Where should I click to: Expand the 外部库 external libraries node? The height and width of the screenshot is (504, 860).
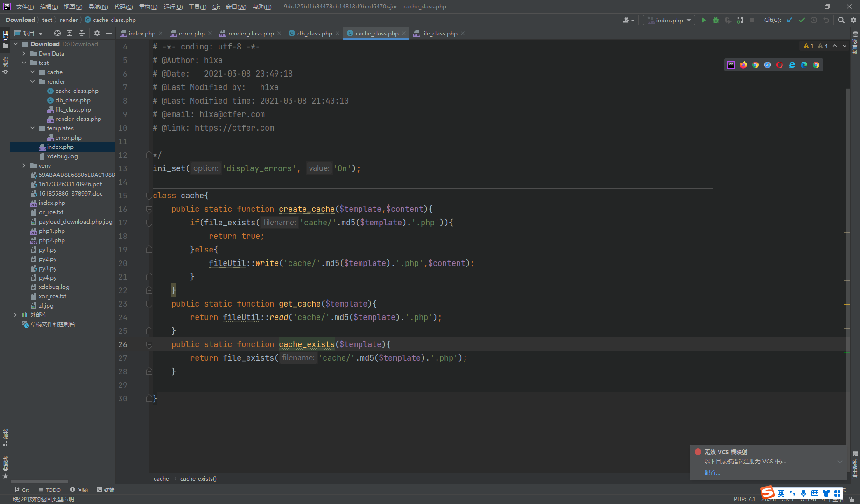[16, 315]
